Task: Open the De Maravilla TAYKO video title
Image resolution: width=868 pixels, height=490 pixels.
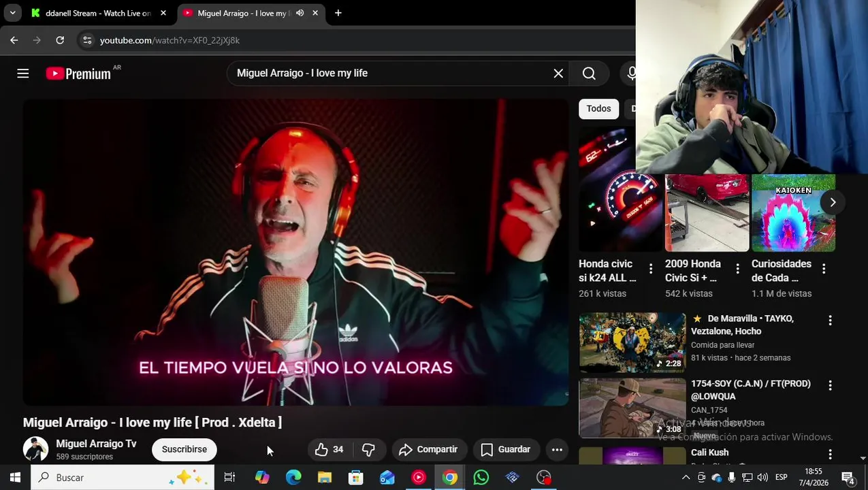Action: click(x=743, y=325)
